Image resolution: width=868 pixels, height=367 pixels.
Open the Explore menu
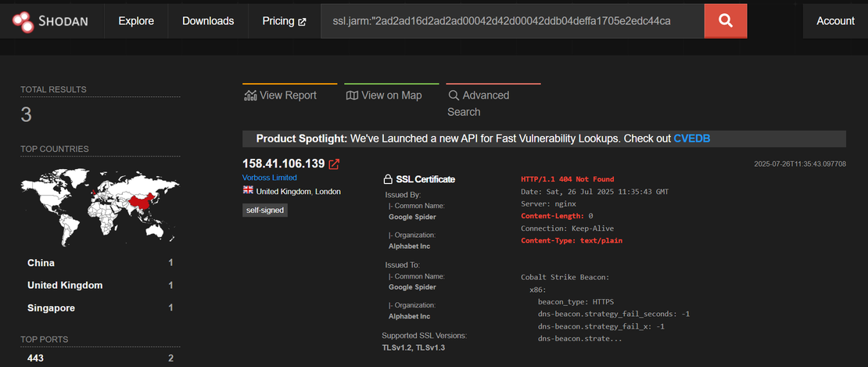136,21
